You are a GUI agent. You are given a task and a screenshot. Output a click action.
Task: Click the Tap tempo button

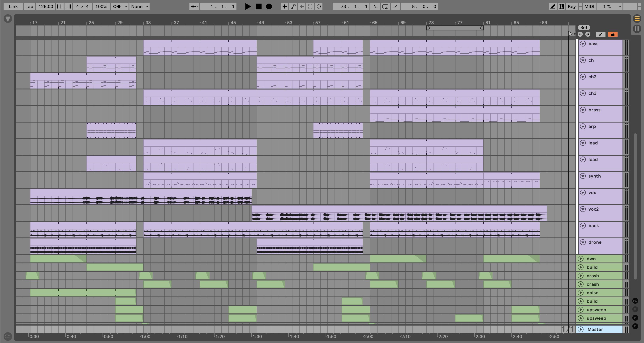coord(29,6)
